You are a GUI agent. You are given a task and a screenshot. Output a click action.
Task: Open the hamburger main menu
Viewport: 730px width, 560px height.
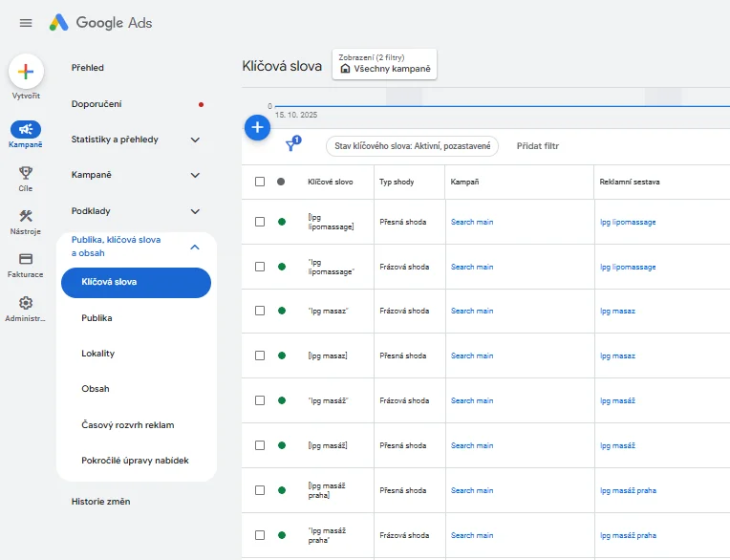click(x=26, y=23)
